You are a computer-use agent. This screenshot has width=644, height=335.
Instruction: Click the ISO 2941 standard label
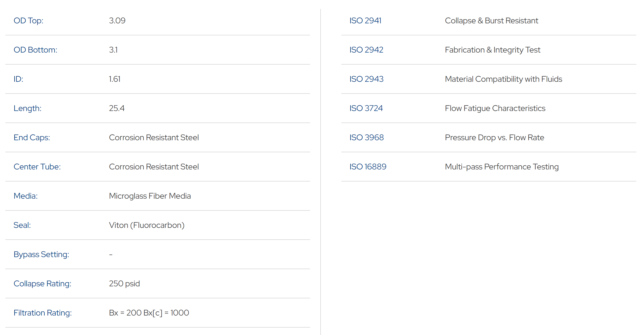point(365,21)
